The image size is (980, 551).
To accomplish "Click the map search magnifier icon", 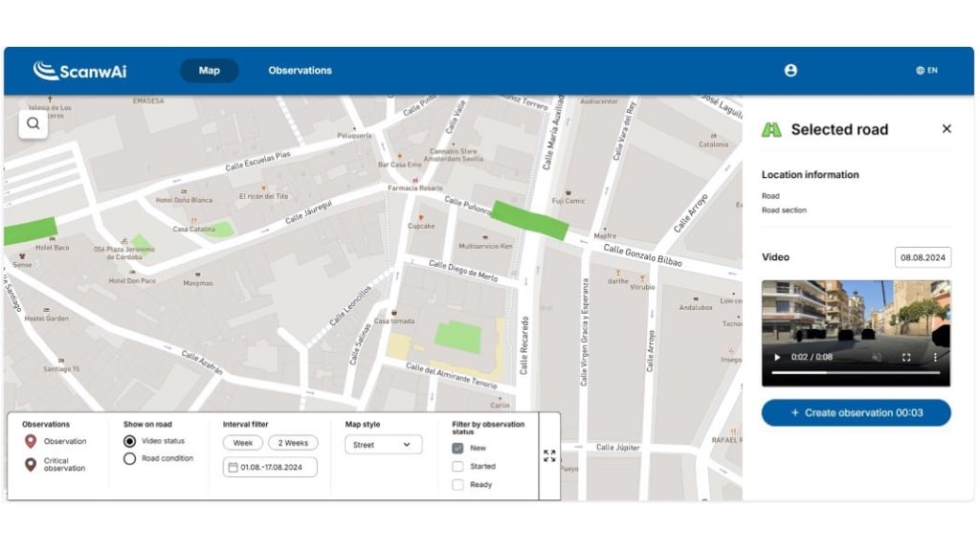I will (33, 123).
